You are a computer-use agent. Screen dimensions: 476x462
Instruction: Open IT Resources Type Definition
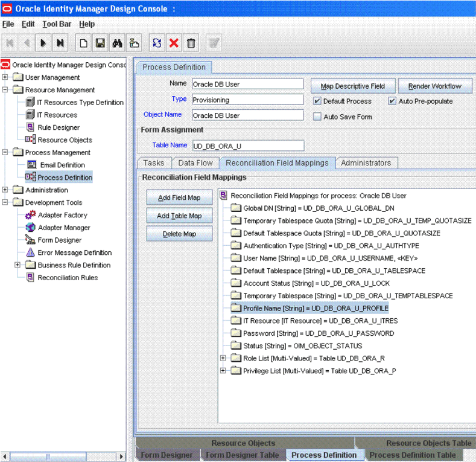pos(80,103)
